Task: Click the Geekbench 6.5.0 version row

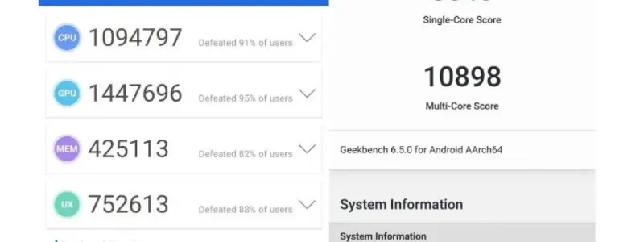Action: coord(421,150)
